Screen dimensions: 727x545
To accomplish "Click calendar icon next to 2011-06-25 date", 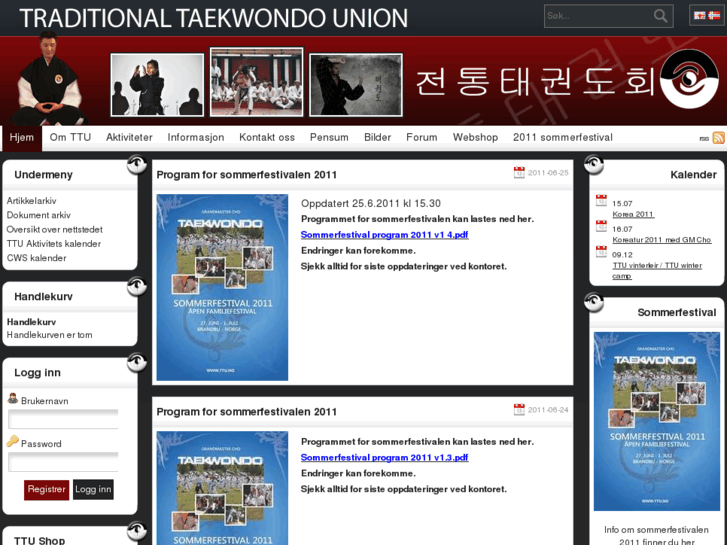I will coord(519,173).
